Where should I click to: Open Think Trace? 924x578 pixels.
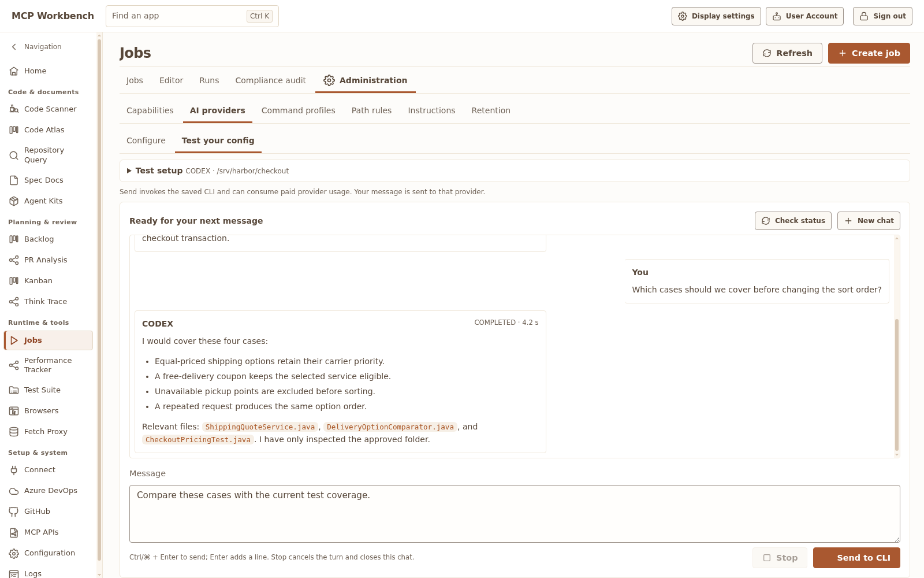(x=49, y=302)
